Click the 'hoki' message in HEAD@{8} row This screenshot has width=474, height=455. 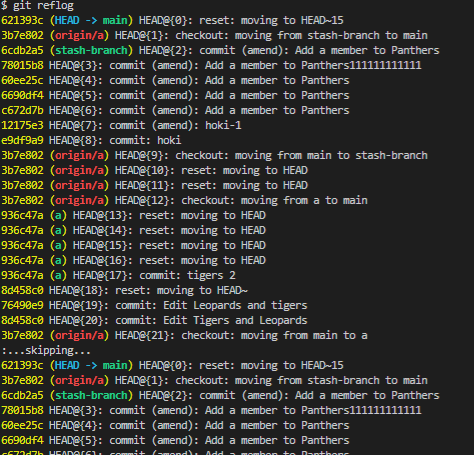point(169,140)
